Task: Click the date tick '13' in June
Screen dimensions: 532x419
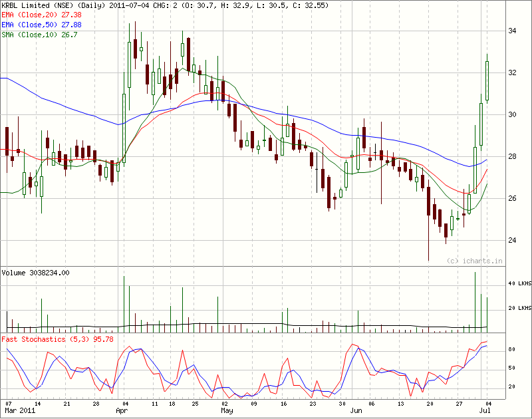Action: (401, 404)
